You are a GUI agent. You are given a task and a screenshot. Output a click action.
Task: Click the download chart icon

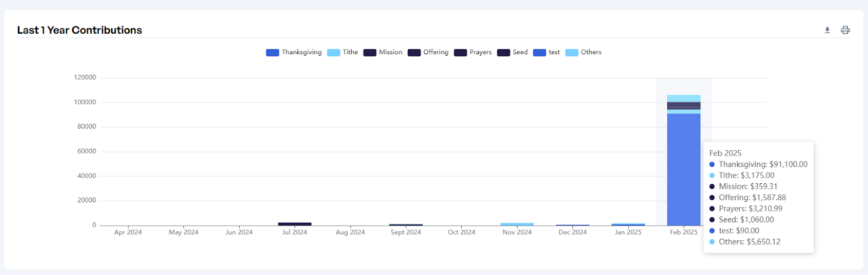827,30
